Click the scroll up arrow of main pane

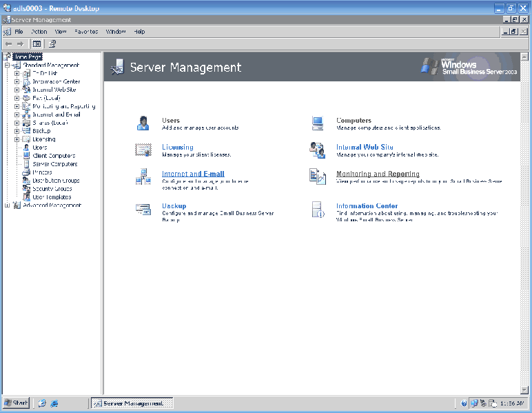click(524, 57)
